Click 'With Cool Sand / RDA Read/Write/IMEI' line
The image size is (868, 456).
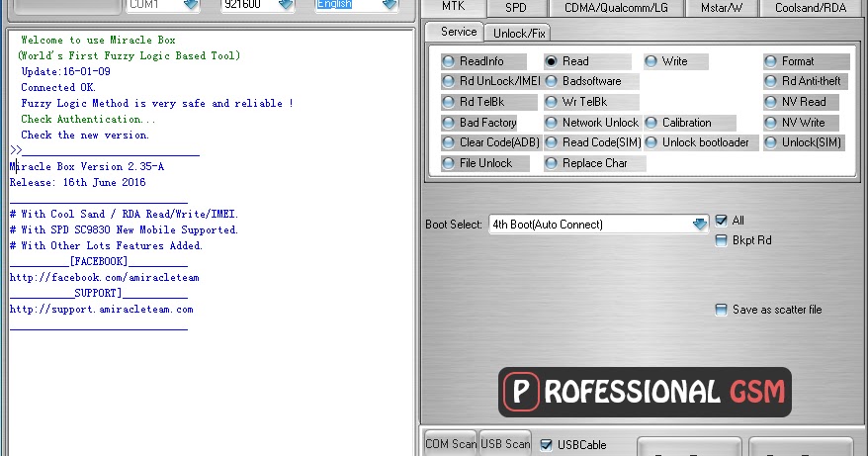click(124, 214)
